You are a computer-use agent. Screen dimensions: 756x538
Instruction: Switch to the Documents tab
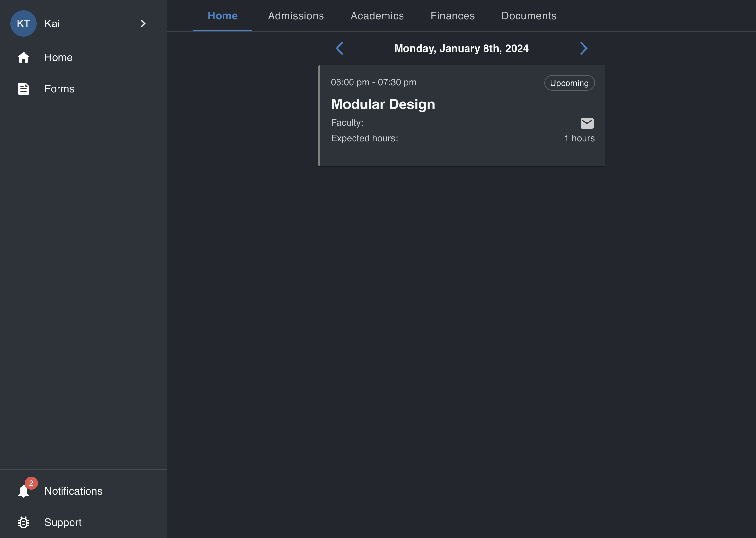click(529, 16)
